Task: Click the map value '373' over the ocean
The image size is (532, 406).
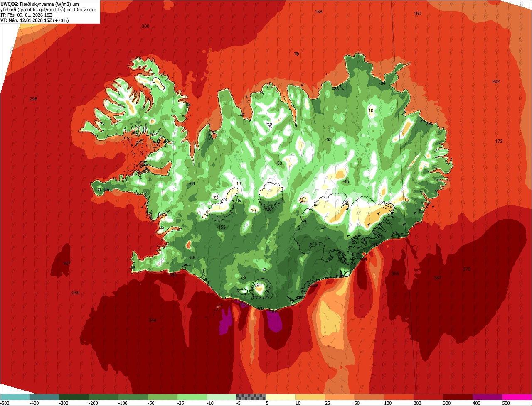Action: [467, 269]
